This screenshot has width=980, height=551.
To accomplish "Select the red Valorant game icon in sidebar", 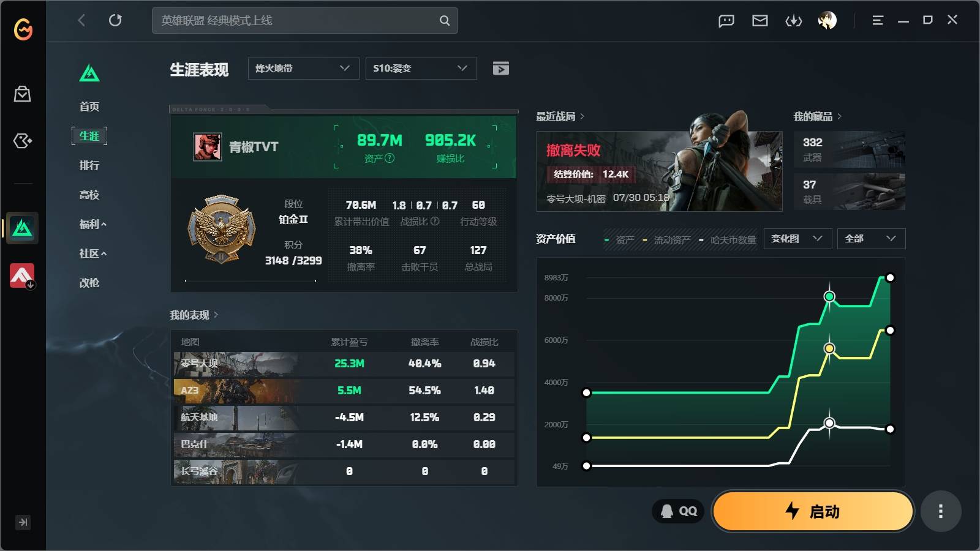I will (x=23, y=276).
